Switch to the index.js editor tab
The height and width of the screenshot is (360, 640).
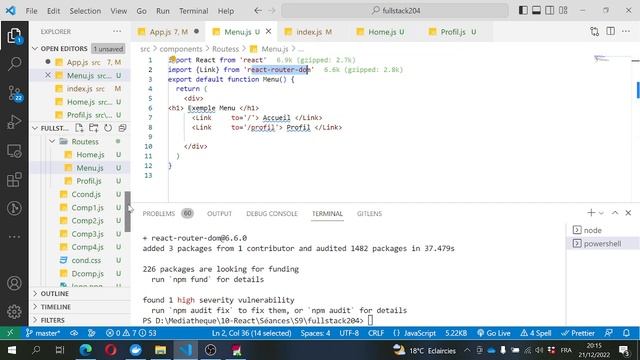pos(313,31)
